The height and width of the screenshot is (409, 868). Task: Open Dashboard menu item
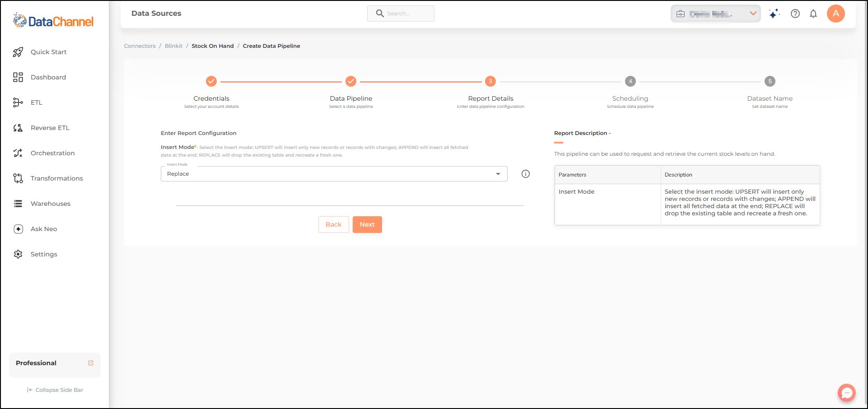pyautogui.click(x=48, y=77)
